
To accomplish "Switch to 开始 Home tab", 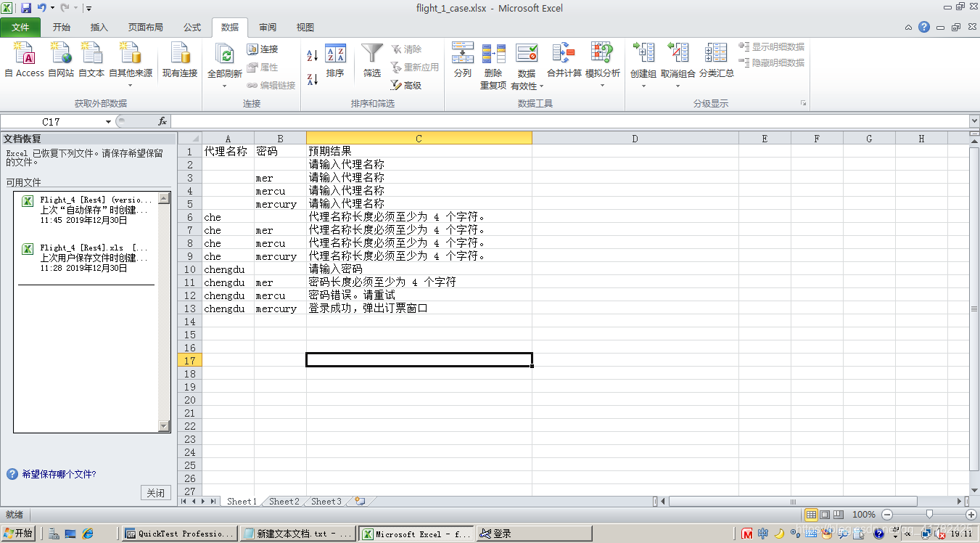I will (62, 28).
